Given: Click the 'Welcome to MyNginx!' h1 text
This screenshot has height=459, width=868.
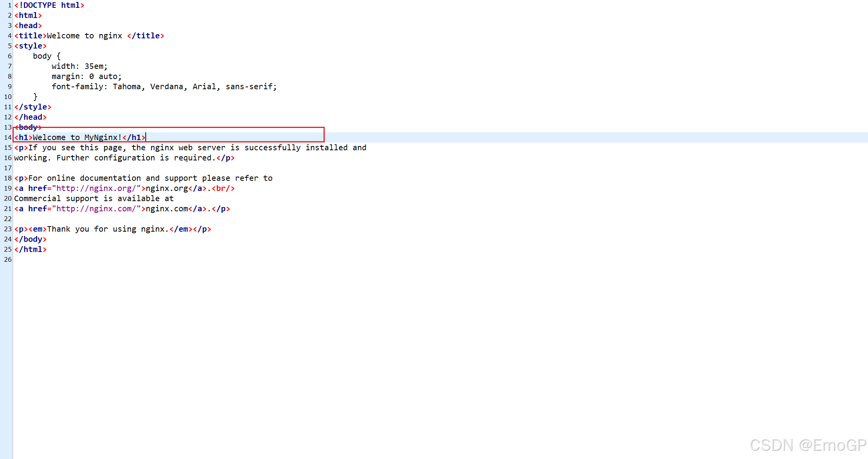Looking at the screenshot, I should 77,137.
